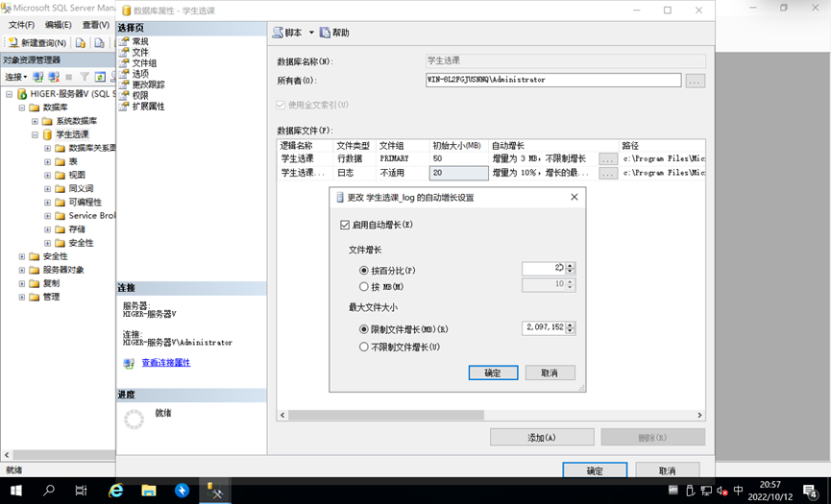Click the 添加(A) button
The image size is (831, 504).
click(x=542, y=438)
